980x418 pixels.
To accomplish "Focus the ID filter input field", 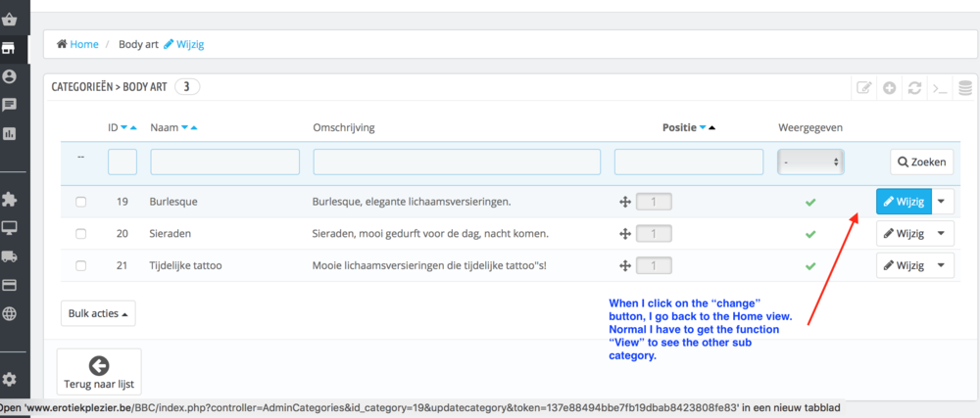I will [122, 163].
